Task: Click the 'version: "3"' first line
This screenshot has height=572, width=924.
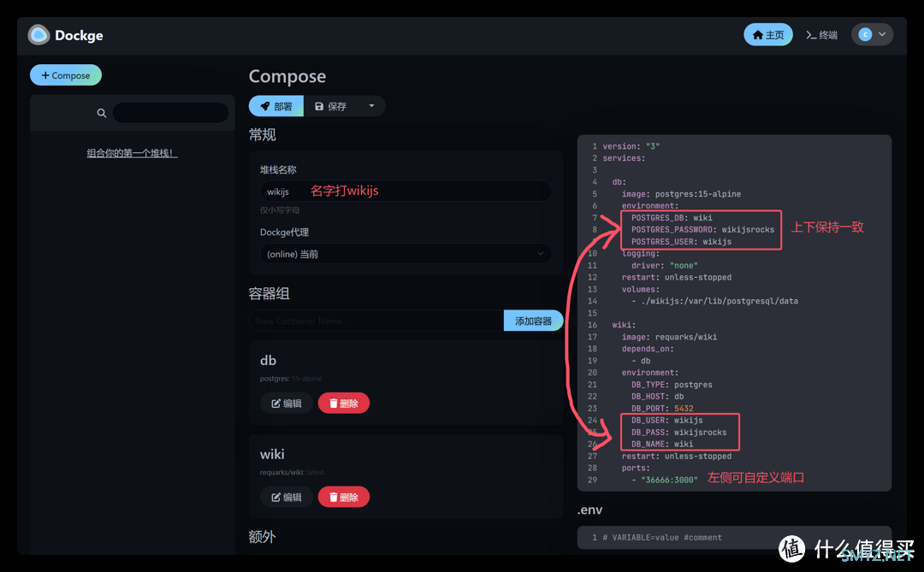Action: 631,146
